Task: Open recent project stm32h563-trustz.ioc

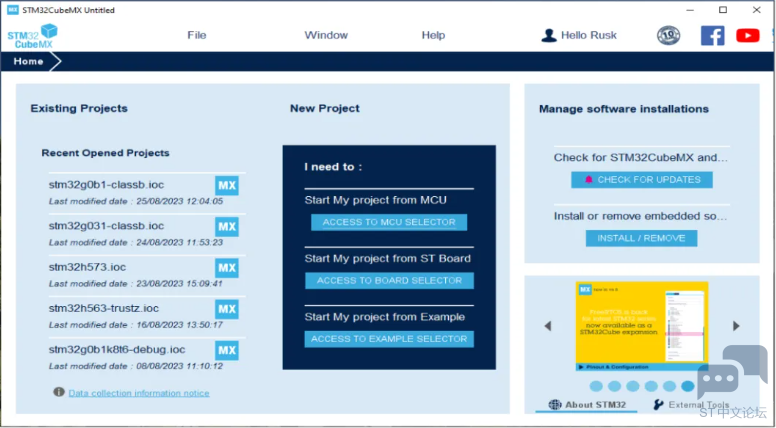Action: tap(103, 308)
